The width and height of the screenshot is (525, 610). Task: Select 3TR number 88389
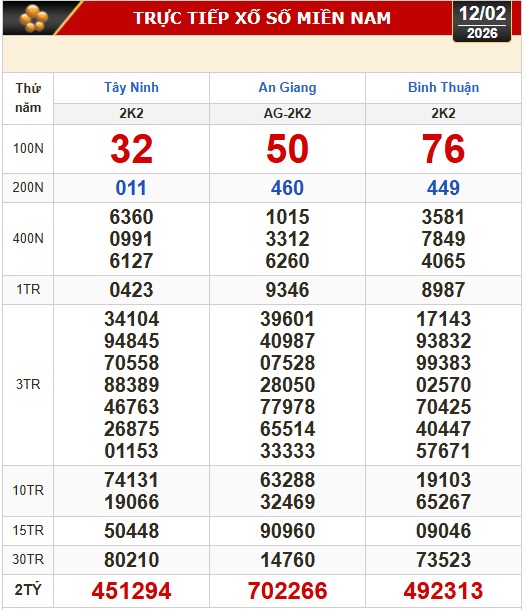click(x=131, y=385)
